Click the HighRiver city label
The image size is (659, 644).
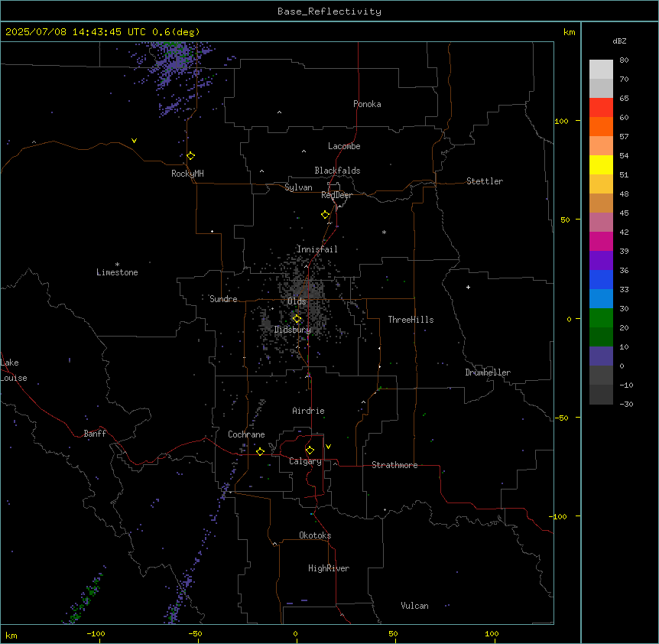pos(328,568)
